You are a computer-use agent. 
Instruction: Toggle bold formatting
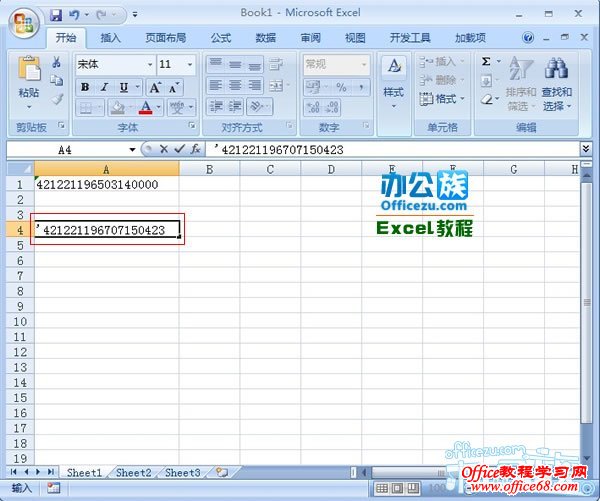click(85, 87)
